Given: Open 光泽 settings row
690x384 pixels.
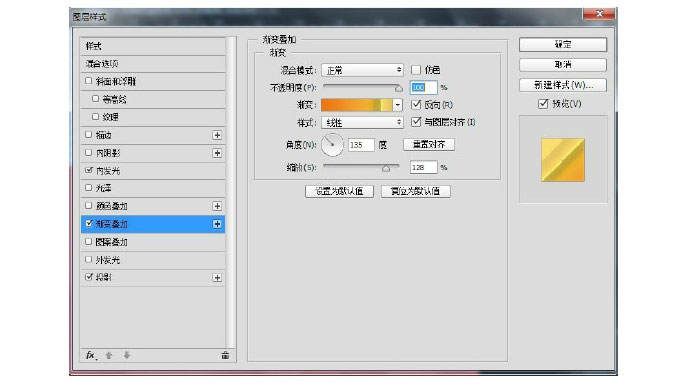Looking at the screenshot, I should tap(153, 188).
